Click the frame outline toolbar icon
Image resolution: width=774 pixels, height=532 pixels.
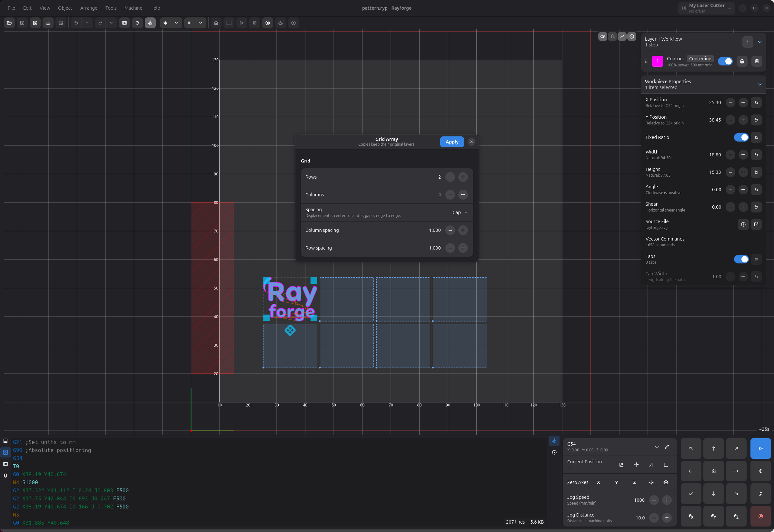(x=229, y=23)
